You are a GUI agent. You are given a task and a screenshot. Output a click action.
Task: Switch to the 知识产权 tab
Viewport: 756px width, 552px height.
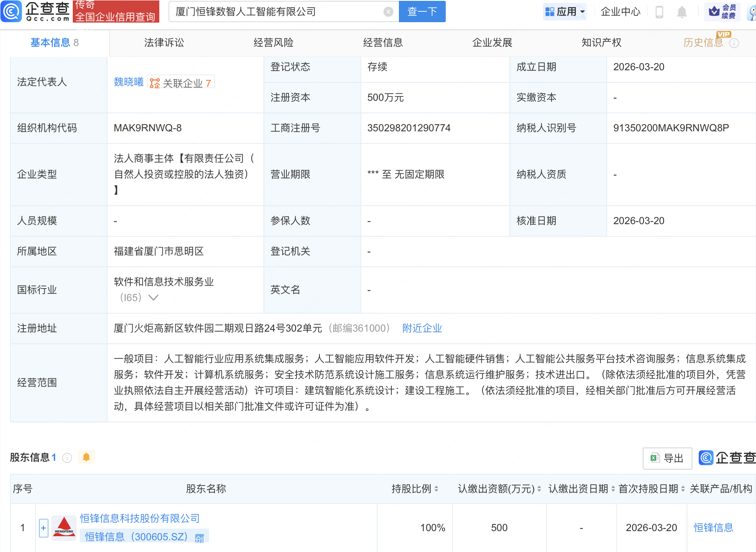601,43
